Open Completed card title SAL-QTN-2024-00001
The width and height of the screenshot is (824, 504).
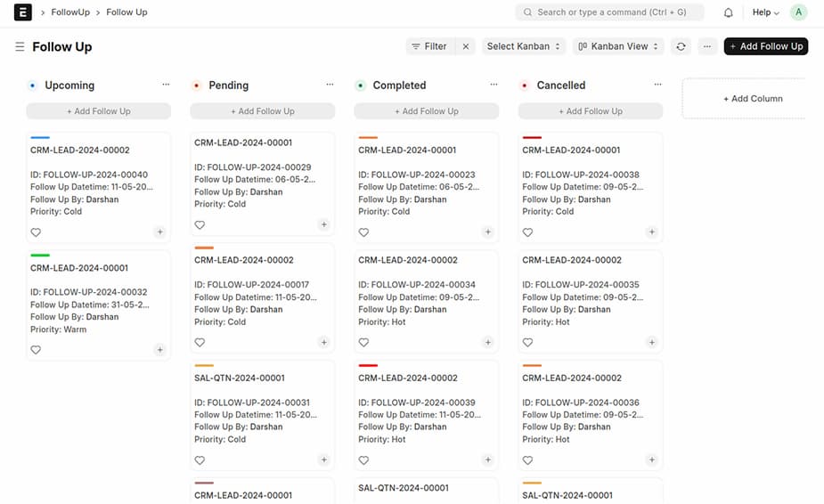tap(403, 488)
